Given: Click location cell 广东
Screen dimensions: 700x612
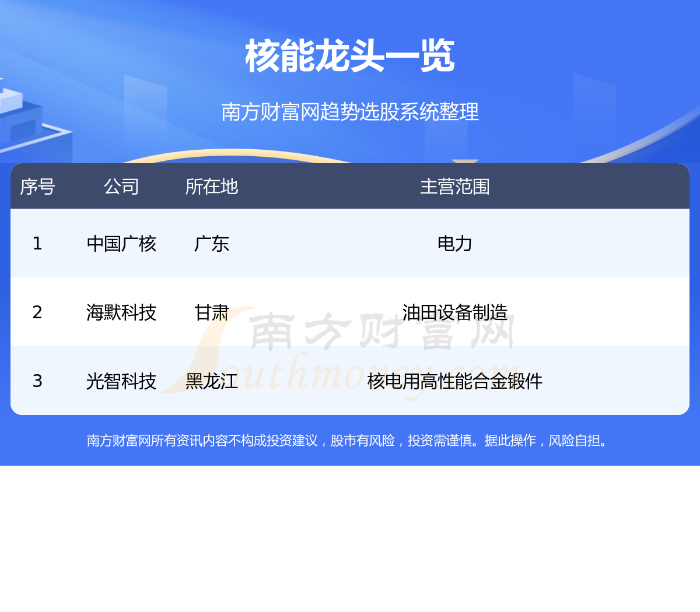Looking at the screenshot, I should [x=212, y=244].
